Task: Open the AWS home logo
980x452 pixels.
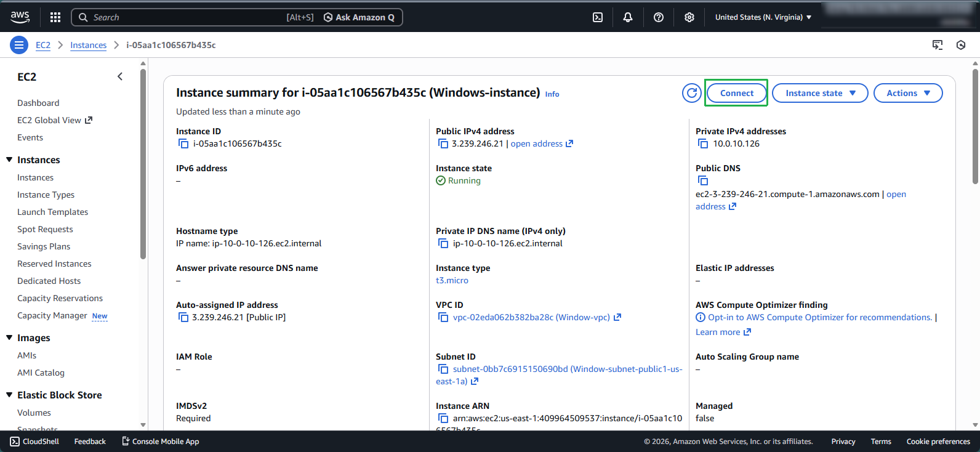Action: (20, 17)
